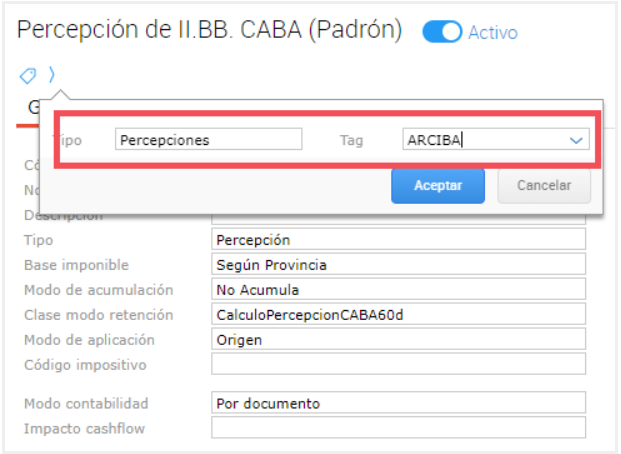
Task: Click the popup Tipo field with Percepciones
Action: 208,141
